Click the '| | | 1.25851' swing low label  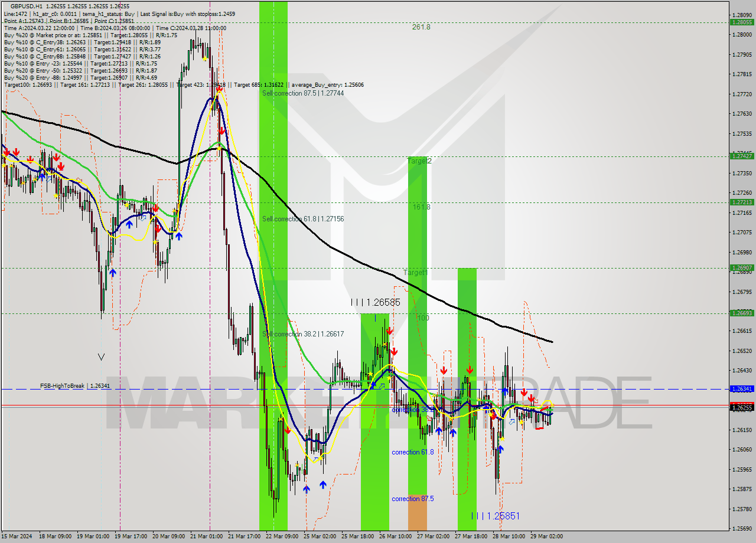496,516
